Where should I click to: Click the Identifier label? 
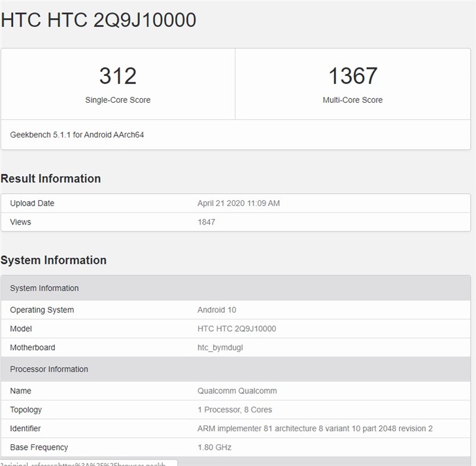25,429
